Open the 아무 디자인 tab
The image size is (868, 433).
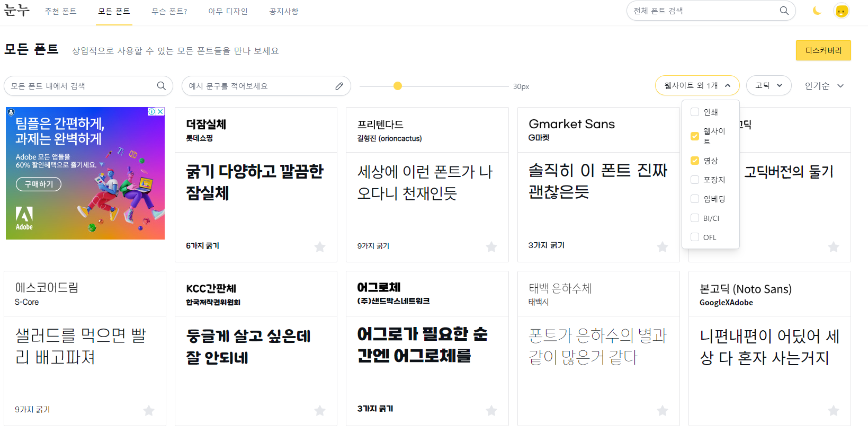(x=228, y=11)
